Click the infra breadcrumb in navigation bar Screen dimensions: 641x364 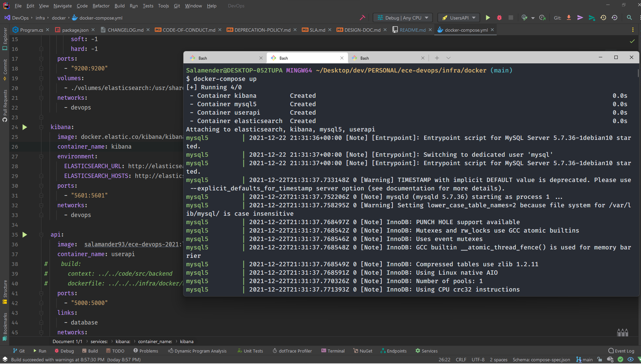40,18
